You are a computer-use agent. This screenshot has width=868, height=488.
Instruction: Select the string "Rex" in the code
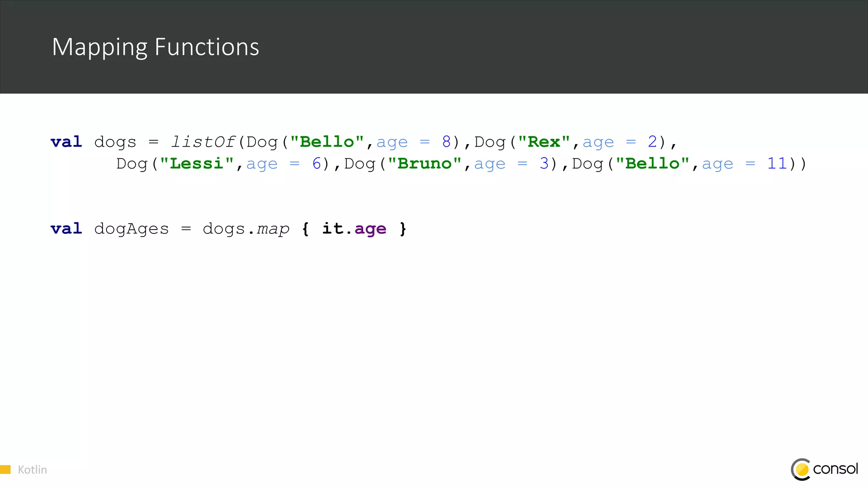544,142
